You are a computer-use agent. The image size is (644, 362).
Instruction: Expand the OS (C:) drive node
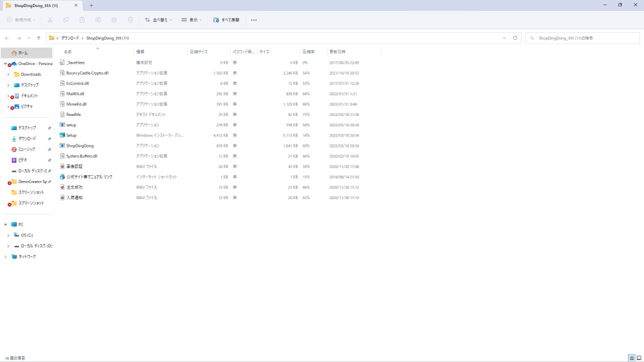click(x=8, y=235)
